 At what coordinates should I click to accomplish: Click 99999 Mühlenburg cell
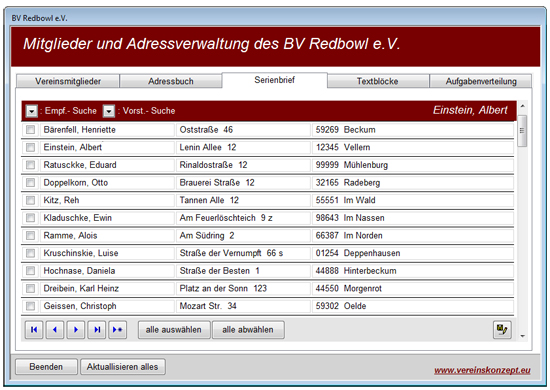(413, 165)
